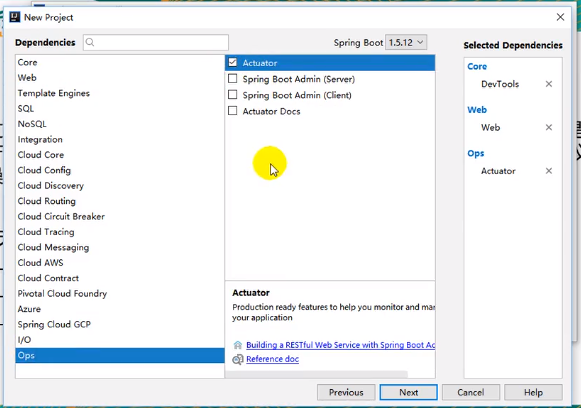The height and width of the screenshot is (408, 581).
Task: Select SQL category
Action: (120, 109)
